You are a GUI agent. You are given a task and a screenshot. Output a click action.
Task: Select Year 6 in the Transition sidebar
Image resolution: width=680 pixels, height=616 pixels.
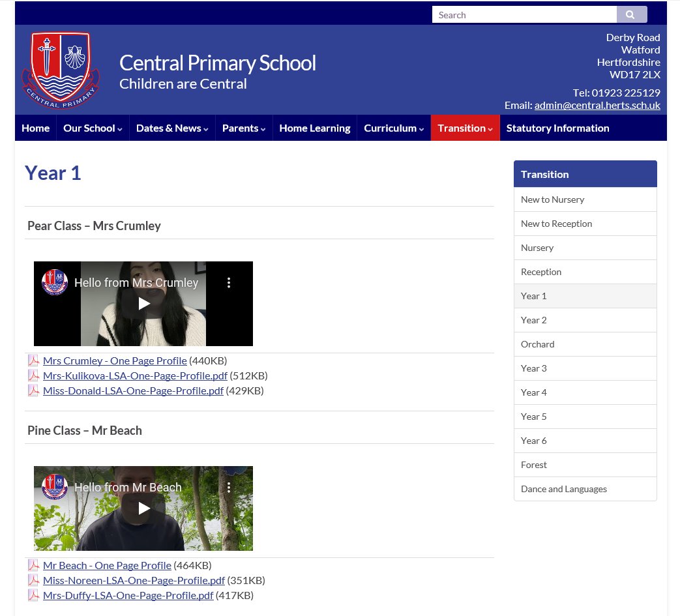(533, 441)
